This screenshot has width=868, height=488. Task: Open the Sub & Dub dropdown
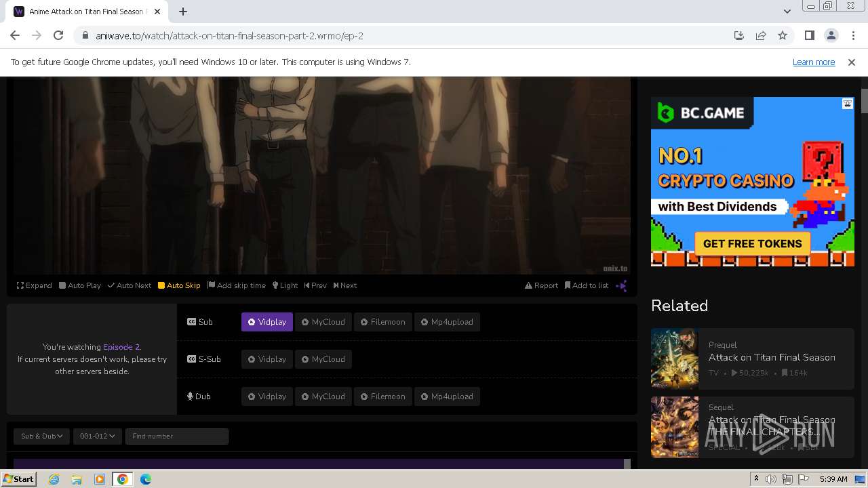pyautogui.click(x=41, y=436)
